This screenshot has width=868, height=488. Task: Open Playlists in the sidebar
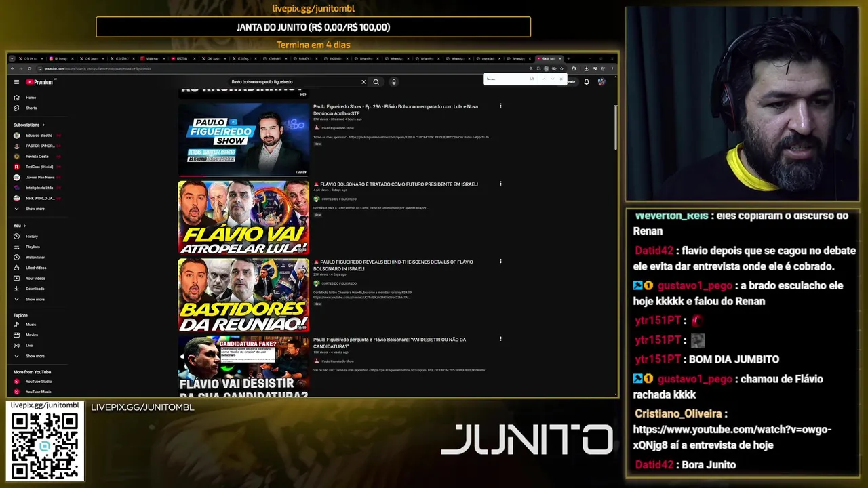pos(28,247)
